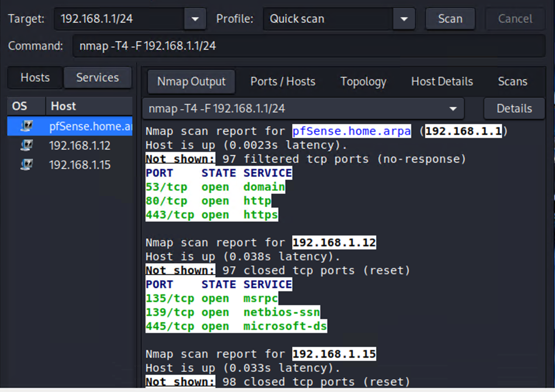This screenshot has height=392, width=555.
Task: Open the Profile dropdown arrow
Action: [x=404, y=19]
